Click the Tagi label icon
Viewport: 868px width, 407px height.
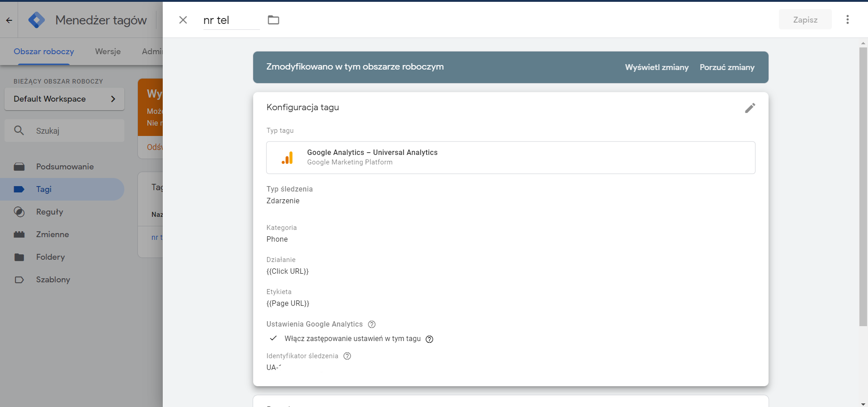tap(19, 189)
